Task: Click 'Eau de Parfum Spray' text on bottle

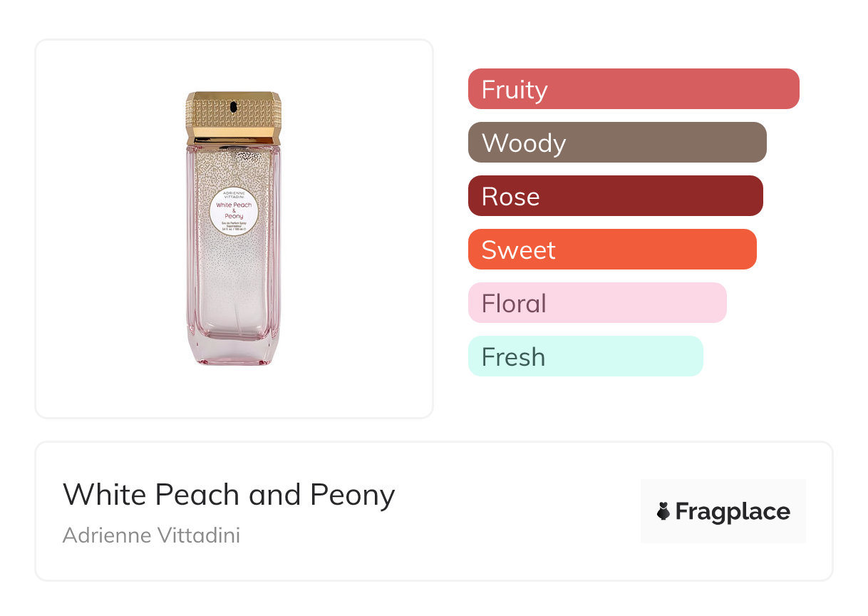Action: 234,225
